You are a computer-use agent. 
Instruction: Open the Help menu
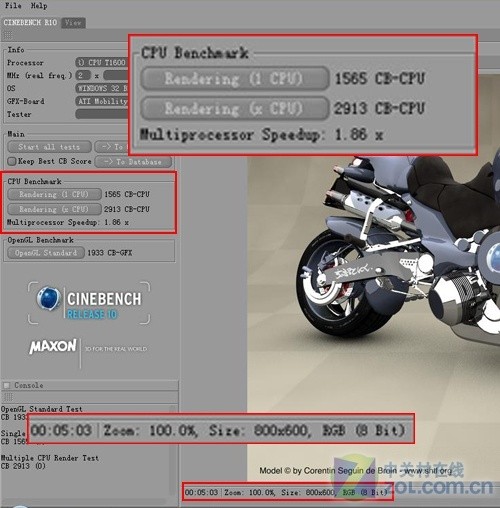pos(39,5)
